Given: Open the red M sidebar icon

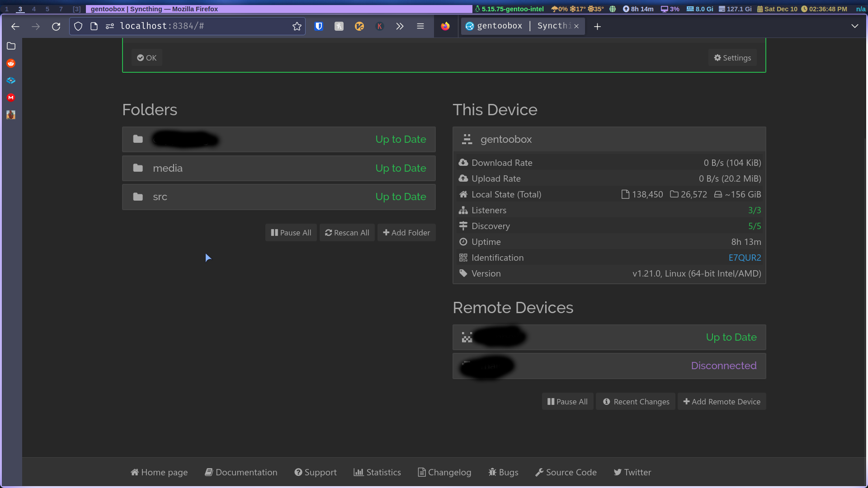Looking at the screenshot, I should point(11,98).
